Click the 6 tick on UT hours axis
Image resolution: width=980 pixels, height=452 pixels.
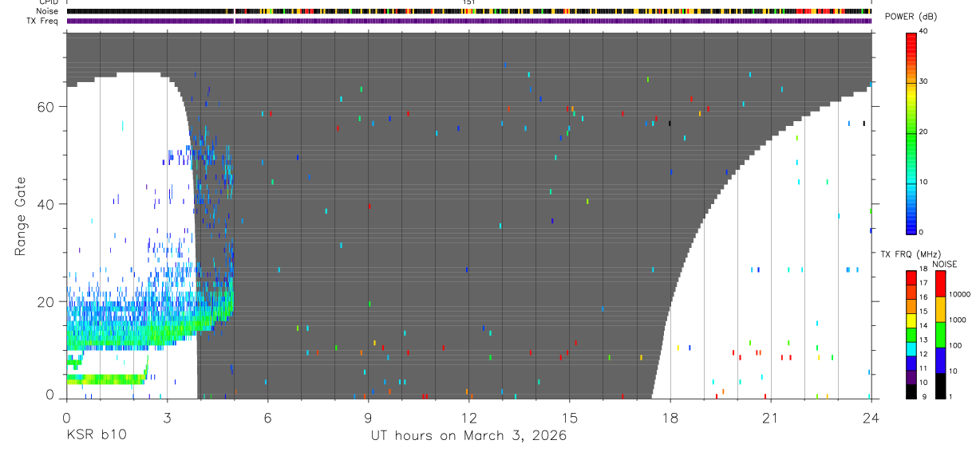(267, 416)
